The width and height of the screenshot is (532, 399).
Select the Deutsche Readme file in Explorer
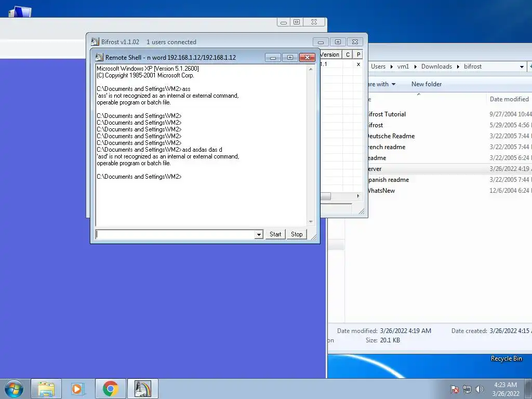[391, 136]
